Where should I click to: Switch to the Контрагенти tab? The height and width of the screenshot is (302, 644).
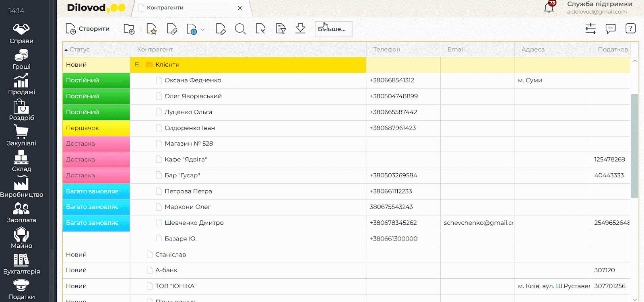click(x=165, y=8)
